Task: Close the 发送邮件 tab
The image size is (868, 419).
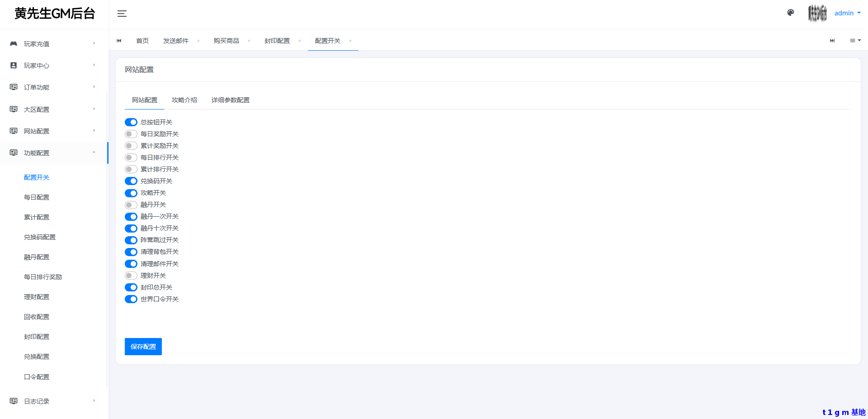Action: point(198,41)
